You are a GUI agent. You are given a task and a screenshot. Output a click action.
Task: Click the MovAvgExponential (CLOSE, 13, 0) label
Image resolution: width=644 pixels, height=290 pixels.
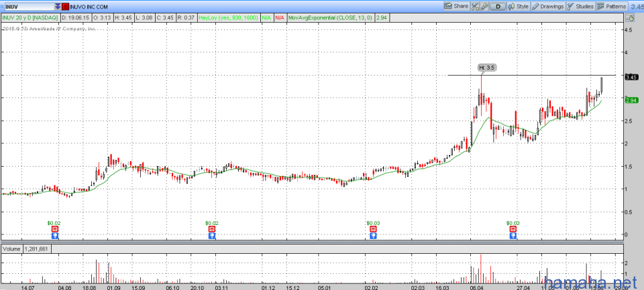pyautogui.click(x=331, y=18)
